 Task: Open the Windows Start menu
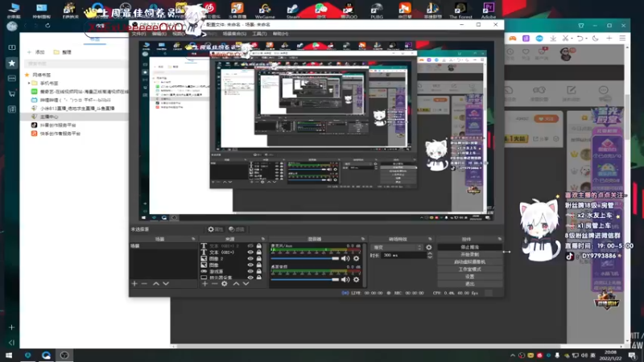tap(9, 355)
